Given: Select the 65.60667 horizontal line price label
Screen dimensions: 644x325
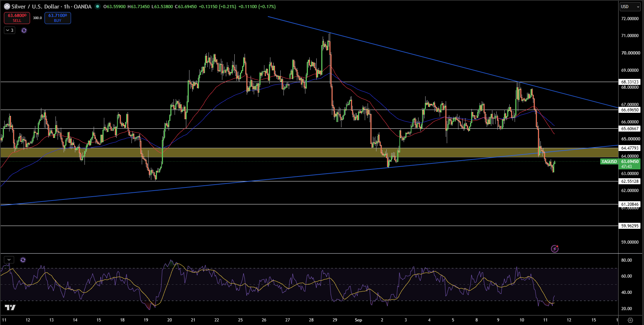Looking at the screenshot, I should tap(630, 129).
